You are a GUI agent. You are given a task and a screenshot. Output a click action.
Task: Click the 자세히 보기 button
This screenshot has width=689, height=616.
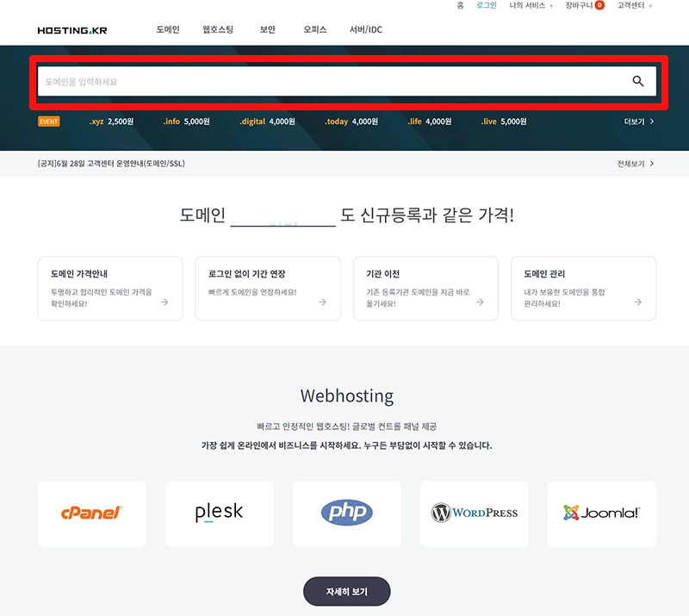click(345, 591)
